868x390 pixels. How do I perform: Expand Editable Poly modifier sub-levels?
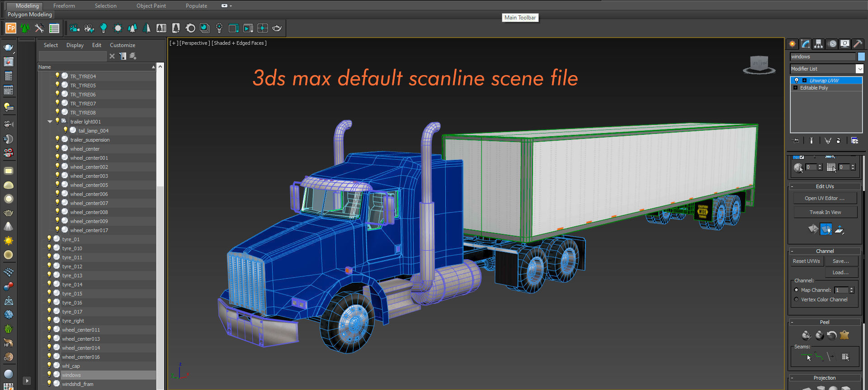[x=795, y=88]
